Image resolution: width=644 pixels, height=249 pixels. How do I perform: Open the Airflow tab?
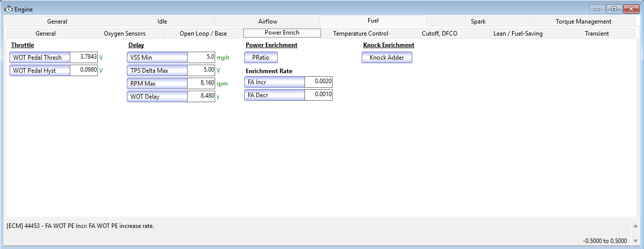[x=267, y=22]
